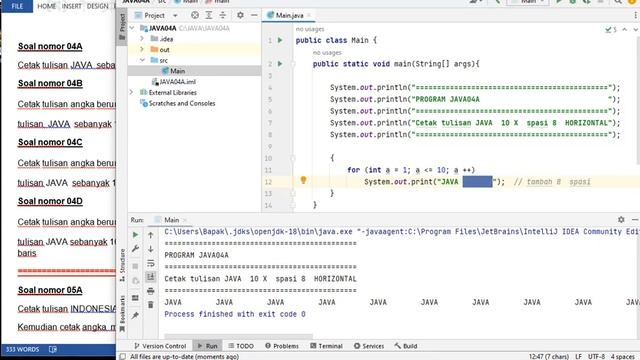Viewport: 640px width, 360px height.
Task: Click collapse all icon in Project toolbar
Action: 222,15
